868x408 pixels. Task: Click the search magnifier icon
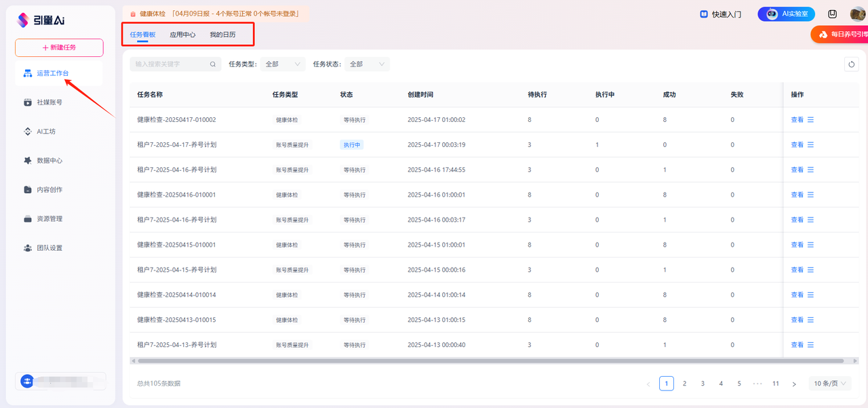point(213,64)
